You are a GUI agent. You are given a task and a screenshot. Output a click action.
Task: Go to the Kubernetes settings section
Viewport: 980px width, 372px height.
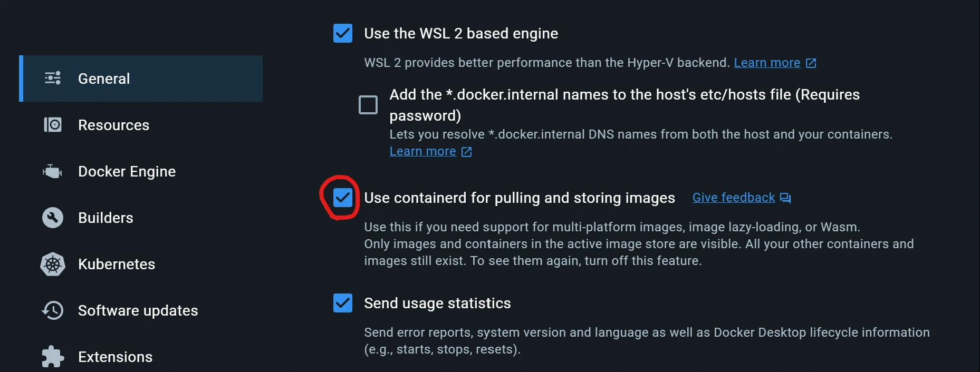[117, 264]
